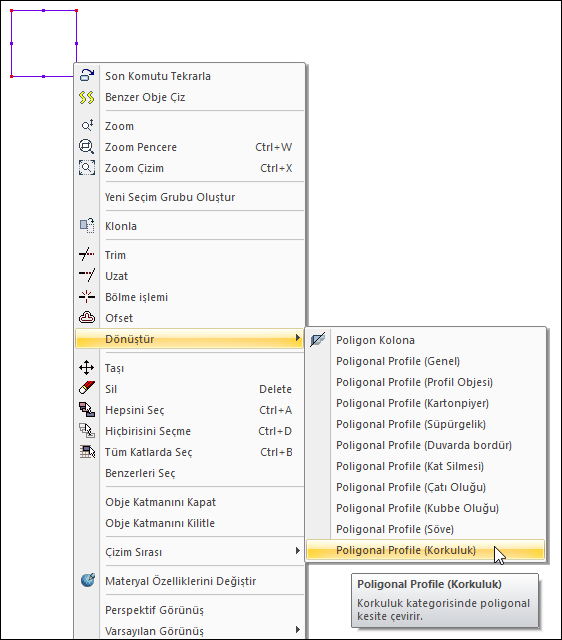Image resolution: width=562 pixels, height=640 pixels.
Task: Click the Ofset tool icon
Action: (87, 318)
